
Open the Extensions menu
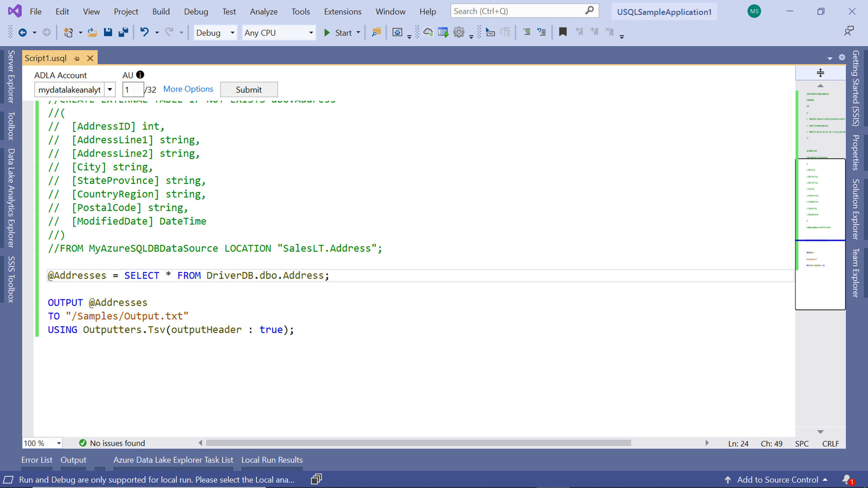[x=342, y=12]
